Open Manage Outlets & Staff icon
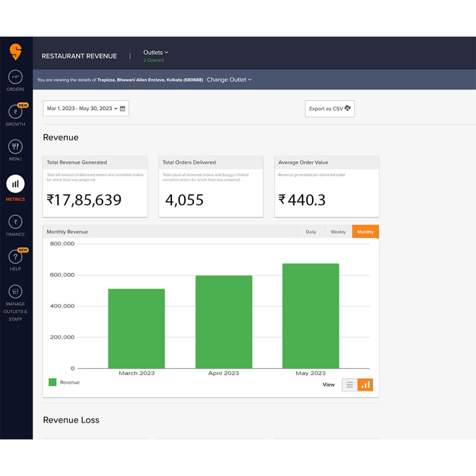 coord(15,292)
